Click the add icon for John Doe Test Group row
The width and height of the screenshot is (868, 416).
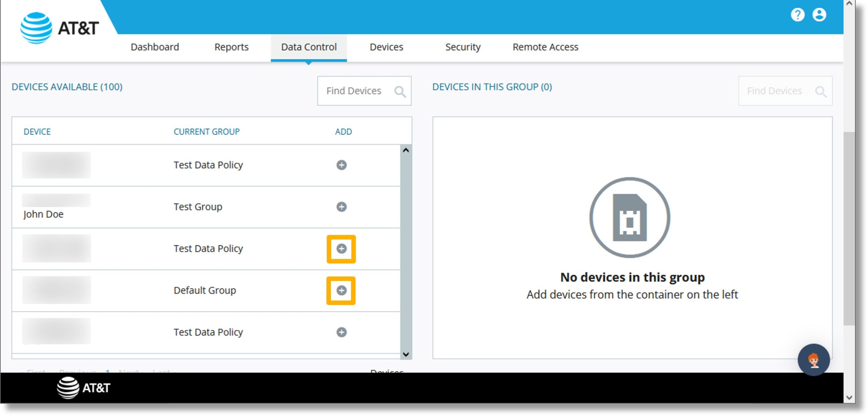tap(342, 207)
